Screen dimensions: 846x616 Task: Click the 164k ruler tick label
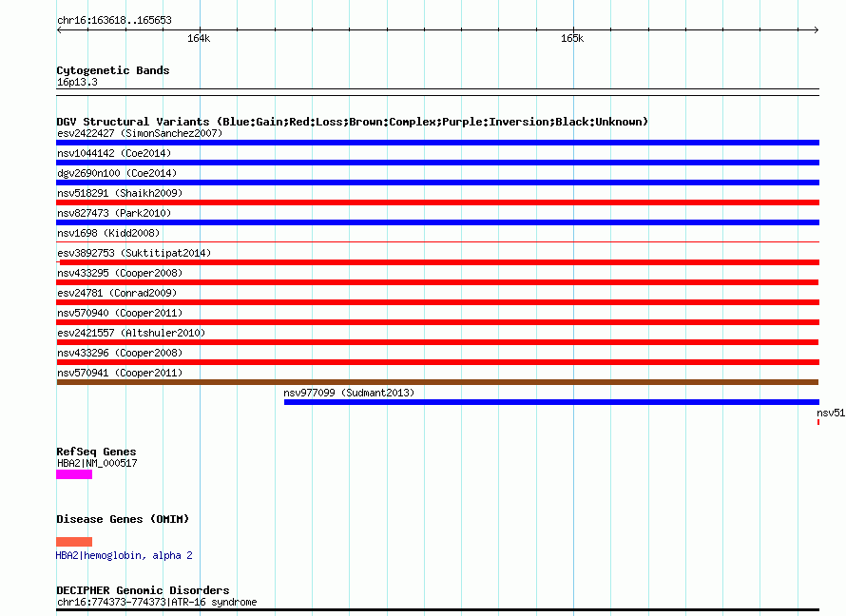point(199,38)
